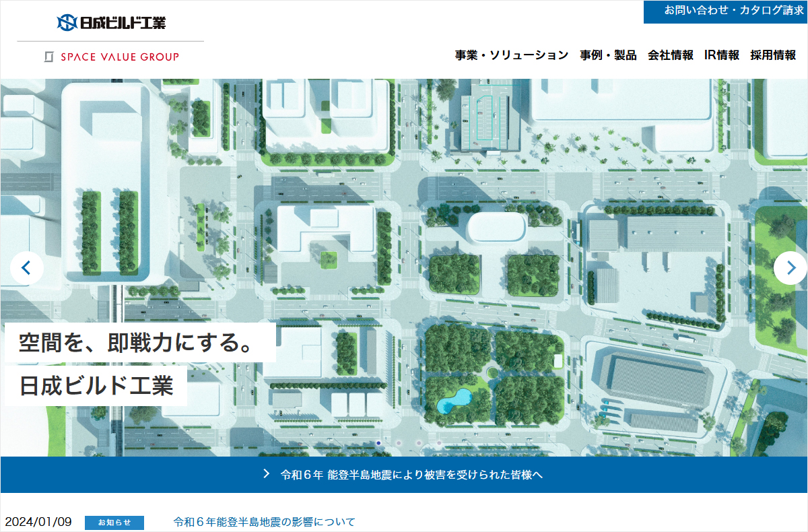The width and height of the screenshot is (808, 532).
Task: Click the hero headline 空間を、即戦力にする。
Action: coord(140,342)
